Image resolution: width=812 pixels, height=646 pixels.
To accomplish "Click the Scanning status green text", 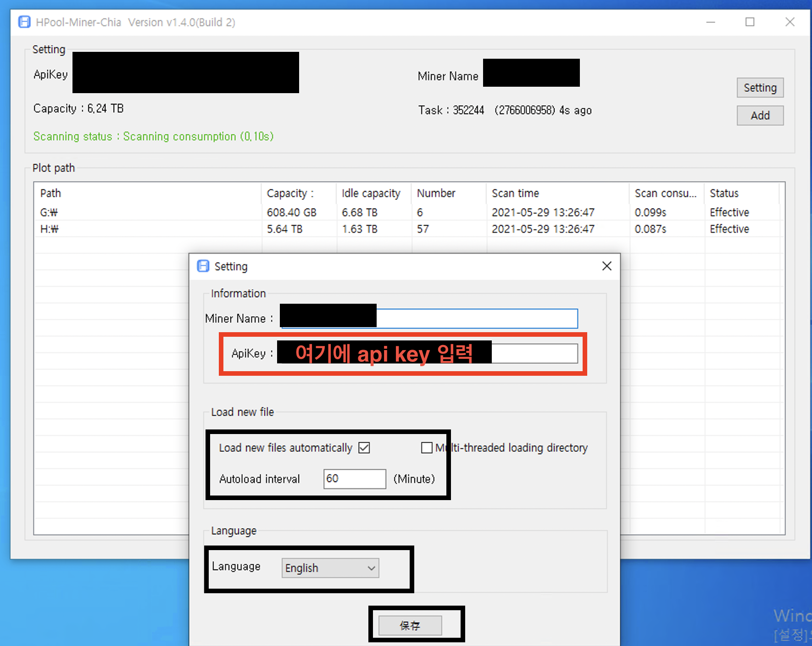I will (153, 136).
